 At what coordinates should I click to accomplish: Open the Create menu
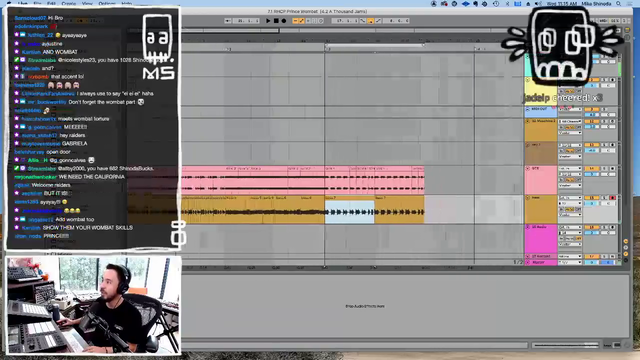(x=69, y=4)
